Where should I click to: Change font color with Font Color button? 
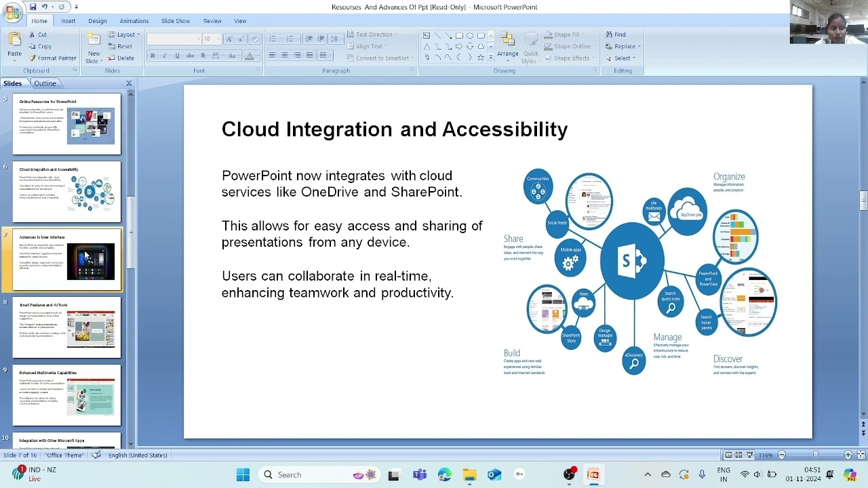point(250,56)
